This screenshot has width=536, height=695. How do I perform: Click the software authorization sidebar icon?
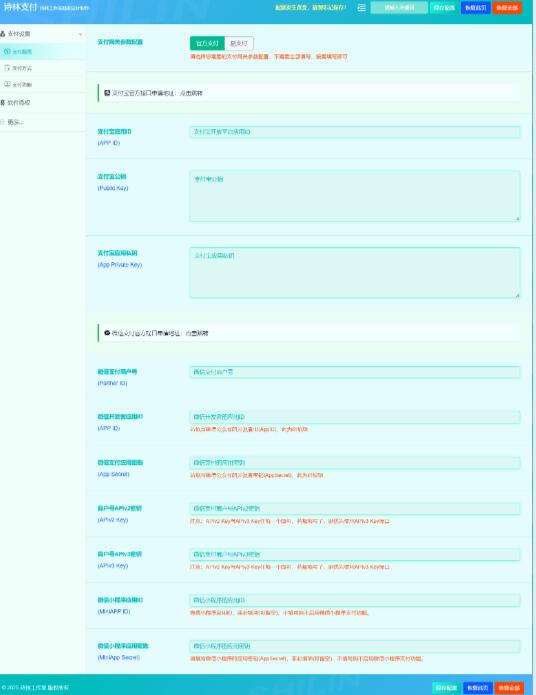[3, 102]
